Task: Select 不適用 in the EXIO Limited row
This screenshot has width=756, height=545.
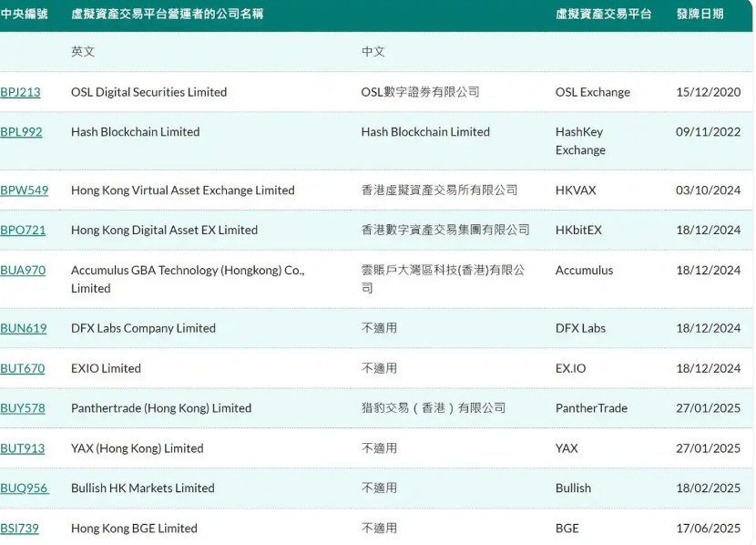Action: coord(380,368)
